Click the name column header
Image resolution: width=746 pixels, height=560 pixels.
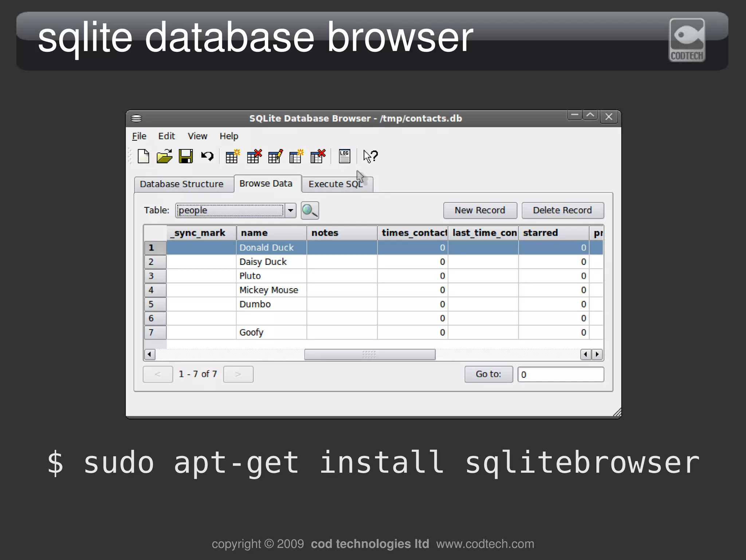tap(271, 233)
